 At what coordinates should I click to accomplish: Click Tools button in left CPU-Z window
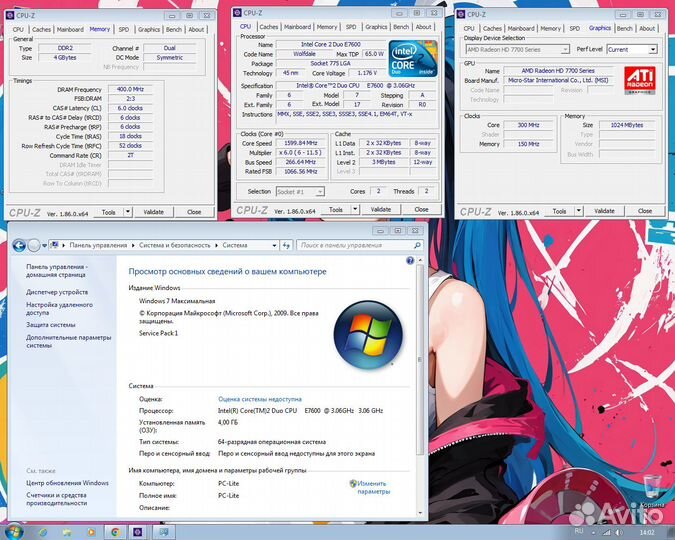(x=108, y=212)
